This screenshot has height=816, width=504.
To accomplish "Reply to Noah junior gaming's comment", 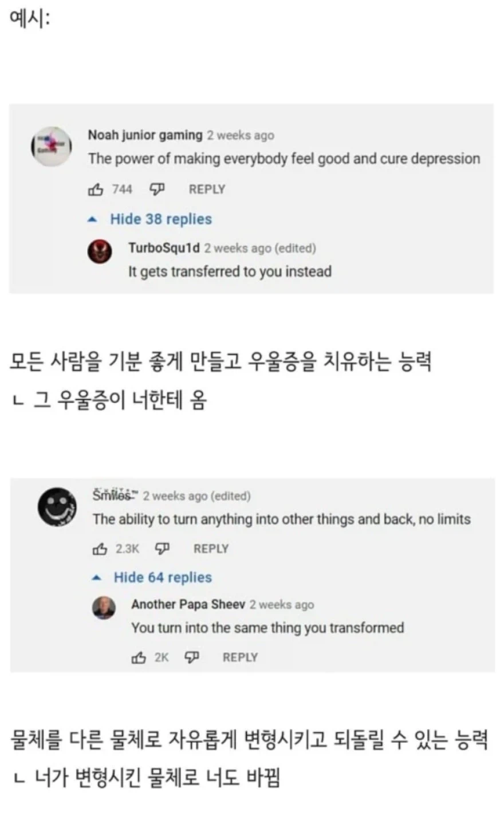I will click(206, 189).
